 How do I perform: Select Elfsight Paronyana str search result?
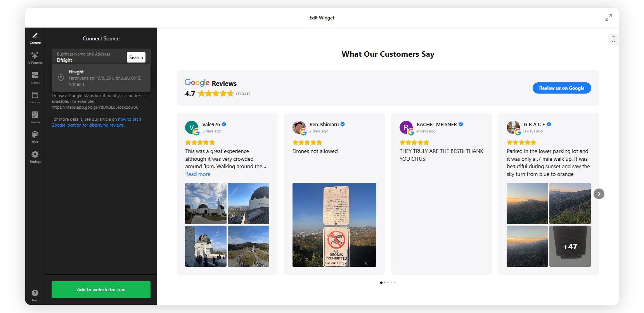click(101, 78)
